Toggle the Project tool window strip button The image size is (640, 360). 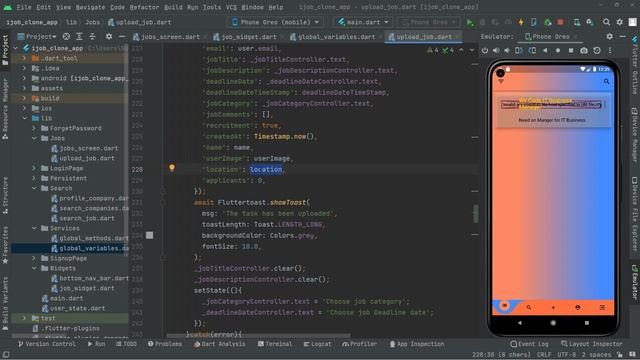tap(5, 50)
